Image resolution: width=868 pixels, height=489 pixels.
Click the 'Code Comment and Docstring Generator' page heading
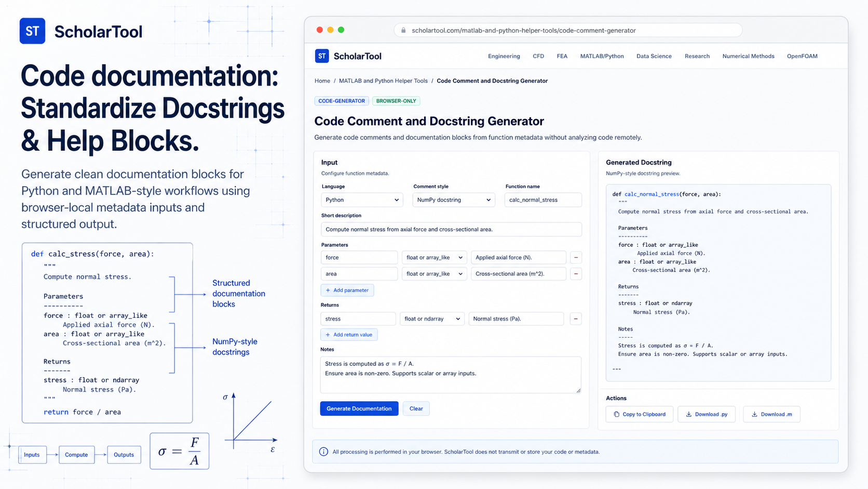click(429, 121)
